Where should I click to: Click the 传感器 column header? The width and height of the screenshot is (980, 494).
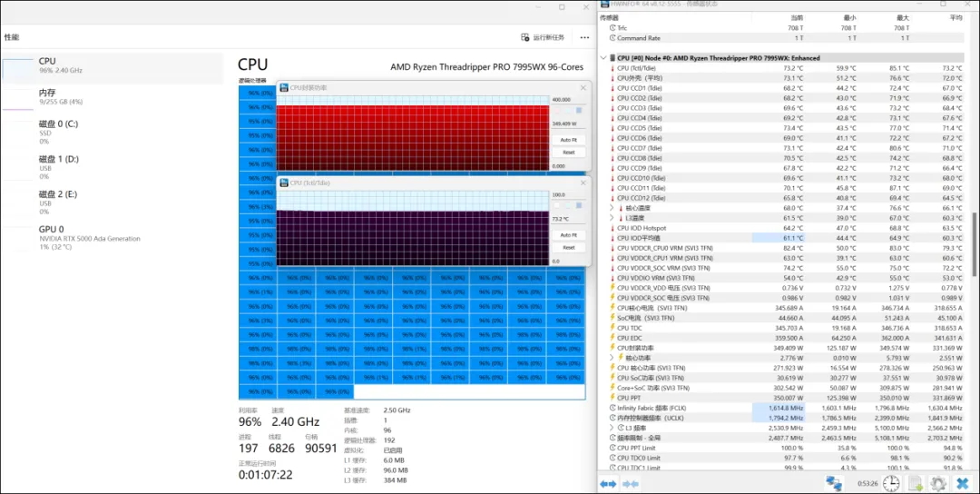610,18
